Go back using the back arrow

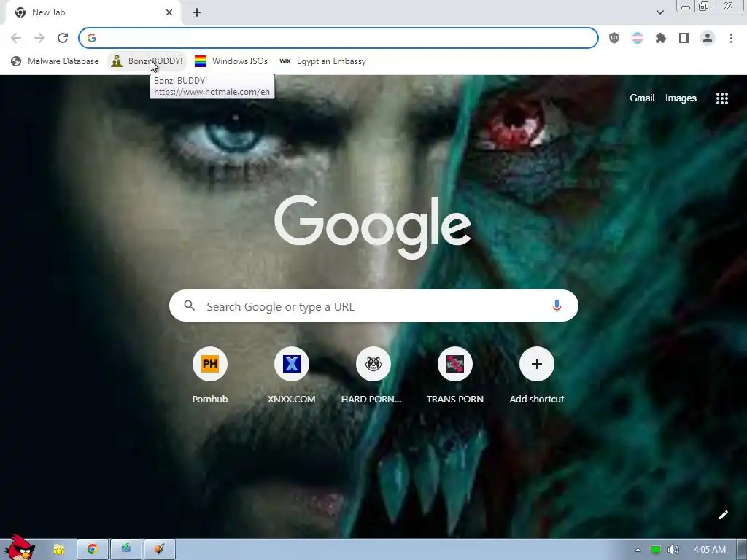pos(16,38)
